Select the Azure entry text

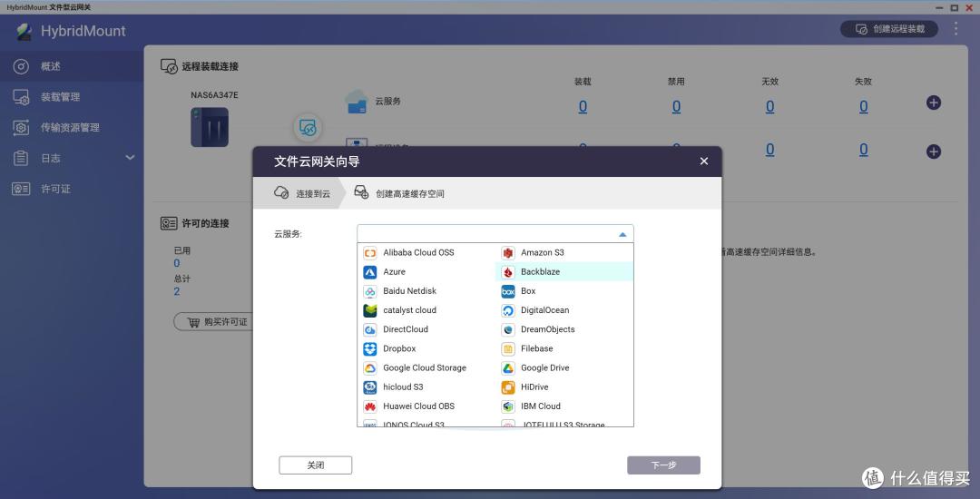point(394,272)
